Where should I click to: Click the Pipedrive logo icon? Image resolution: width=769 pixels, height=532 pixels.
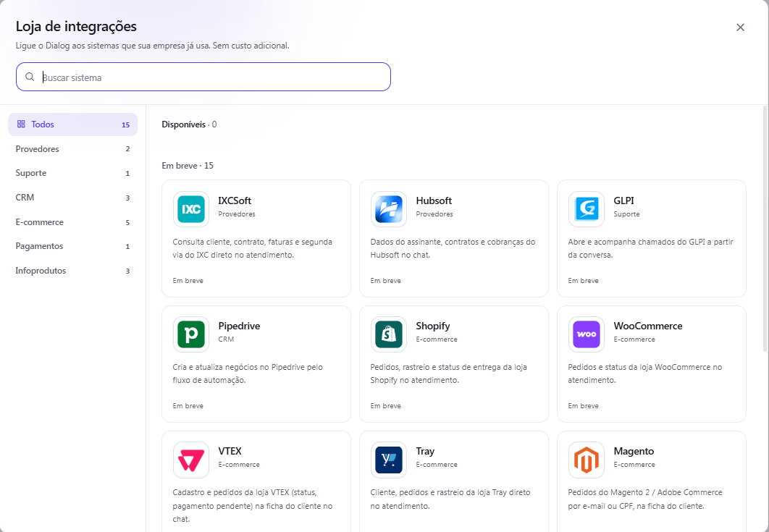coord(190,334)
